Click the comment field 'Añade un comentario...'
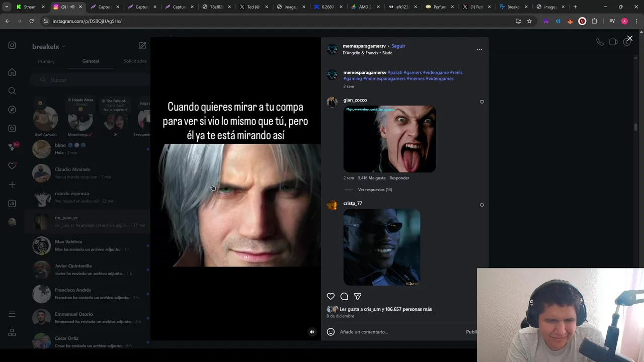The image size is (644, 362). click(400, 332)
